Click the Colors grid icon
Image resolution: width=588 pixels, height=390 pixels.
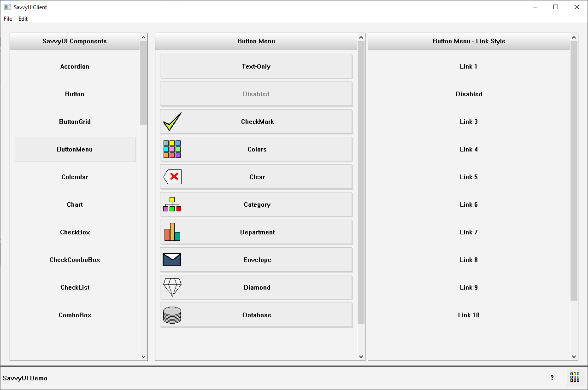click(x=172, y=149)
